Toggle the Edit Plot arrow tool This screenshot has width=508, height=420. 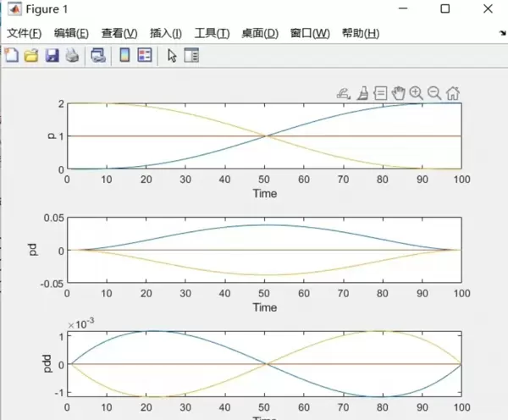172,56
